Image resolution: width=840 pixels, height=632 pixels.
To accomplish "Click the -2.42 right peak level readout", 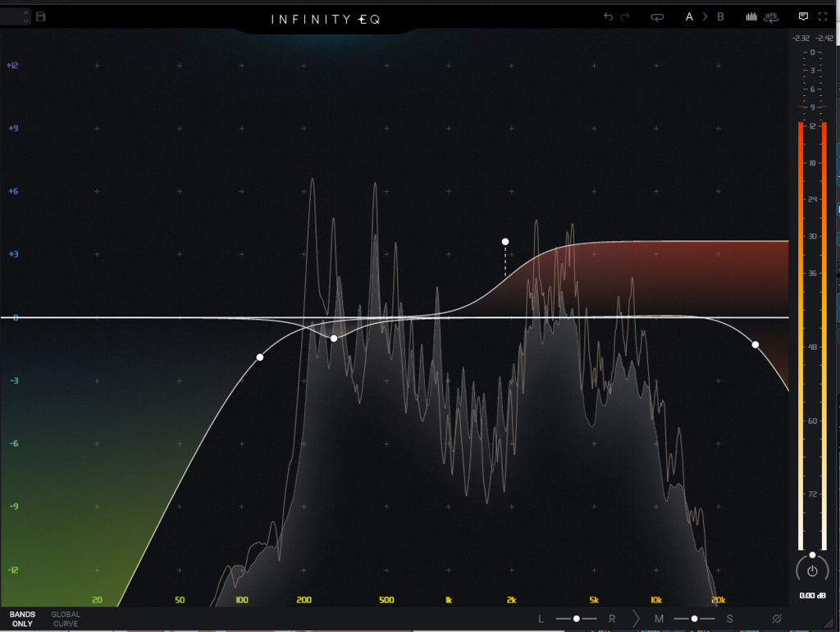I will pyautogui.click(x=824, y=38).
